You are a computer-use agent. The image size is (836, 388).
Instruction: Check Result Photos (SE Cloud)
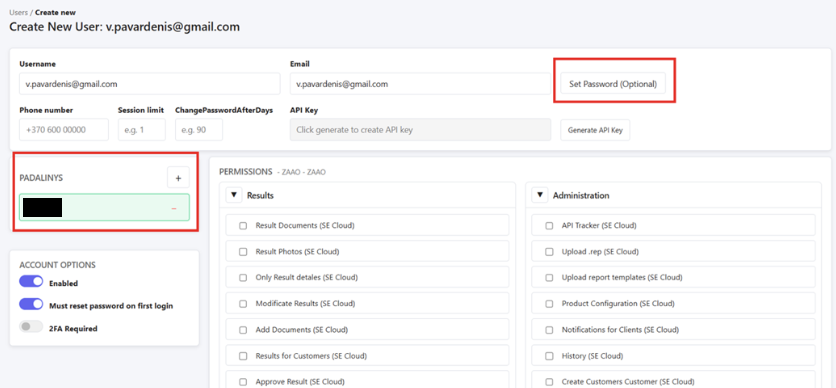tap(243, 252)
